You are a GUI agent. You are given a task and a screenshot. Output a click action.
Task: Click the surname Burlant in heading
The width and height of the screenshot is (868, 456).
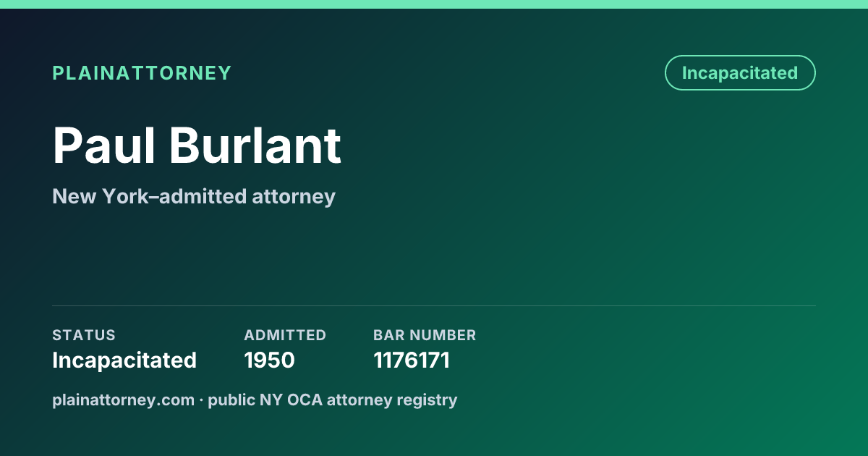pyautogui.click(x=255, y=145)
